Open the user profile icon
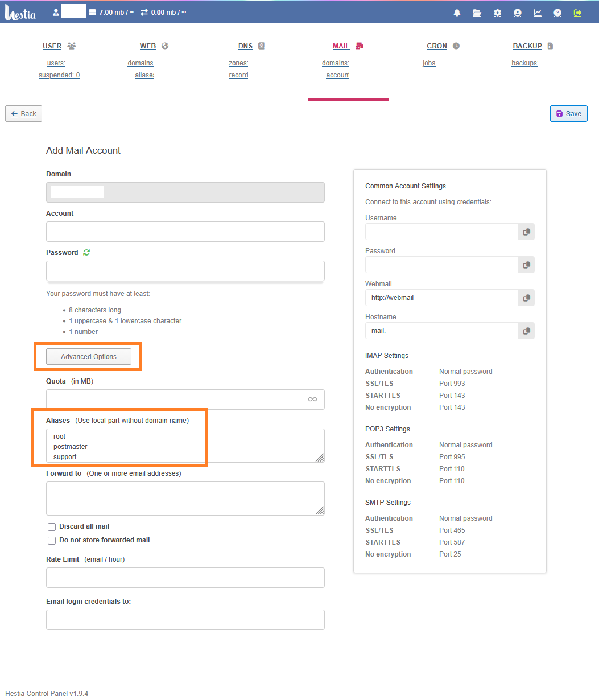599x700 pixels. tap(517, 13)
